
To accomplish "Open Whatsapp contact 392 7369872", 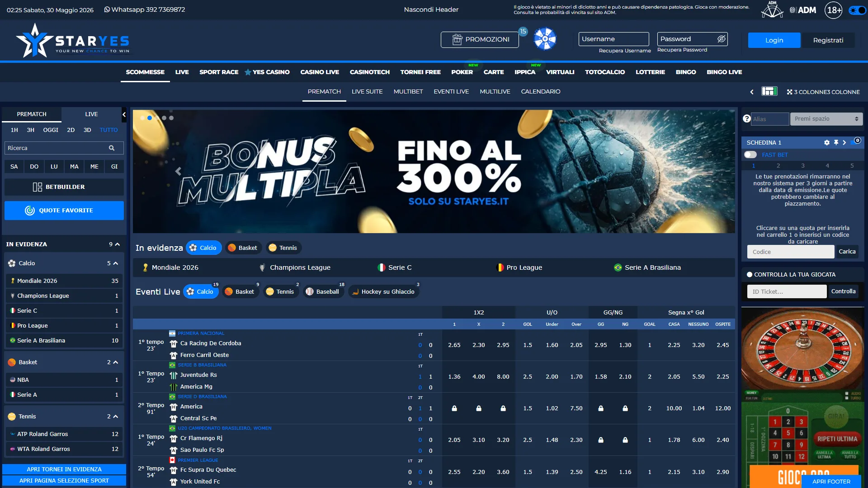I will pyautogui.click(x=144, y=9).
